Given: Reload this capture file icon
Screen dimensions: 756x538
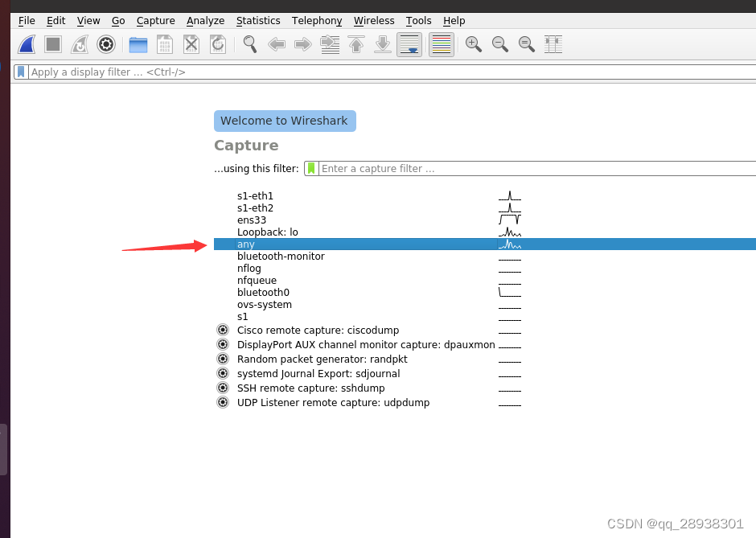Looking at the screenshot, I should pos(218,44).
